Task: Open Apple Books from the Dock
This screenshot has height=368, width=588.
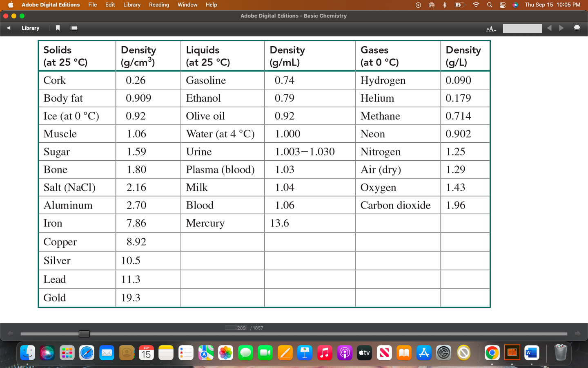Action: coord(404,352)
